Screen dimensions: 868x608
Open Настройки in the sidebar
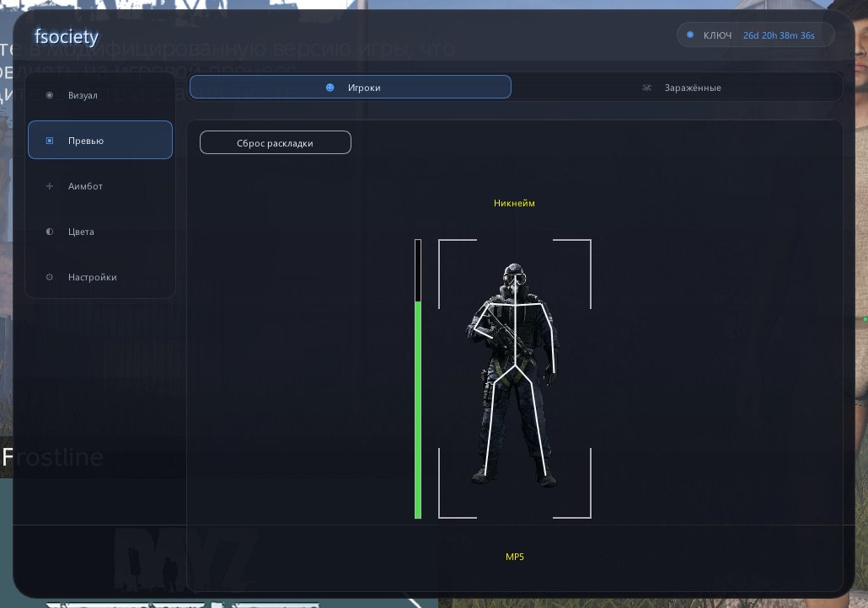click(x=100, y=276)
